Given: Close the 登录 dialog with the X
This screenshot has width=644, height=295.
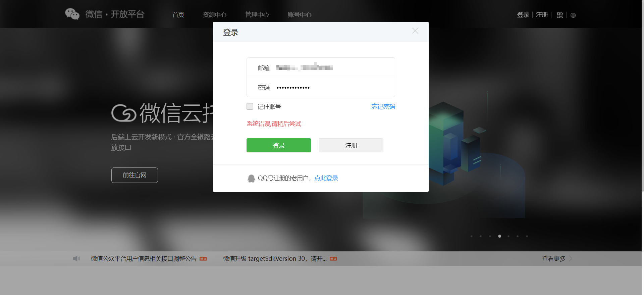Looking at the screenshot, I should tap(415, 31).
